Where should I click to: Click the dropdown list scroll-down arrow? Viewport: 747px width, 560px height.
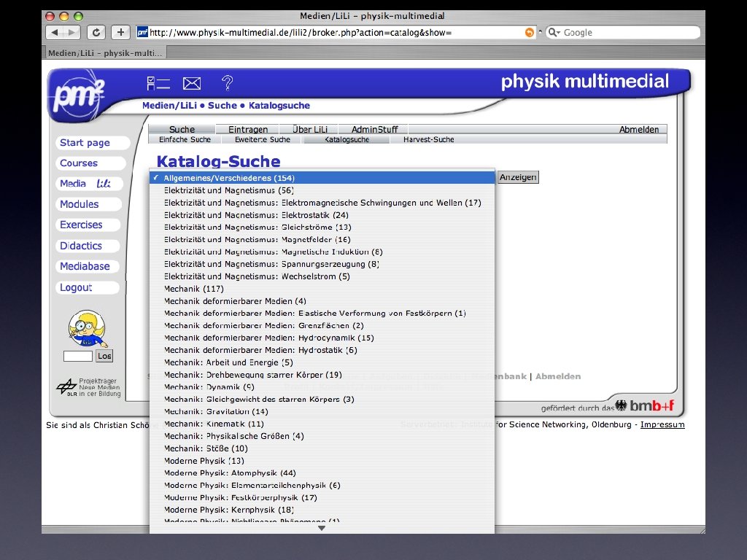coord(322,528)
